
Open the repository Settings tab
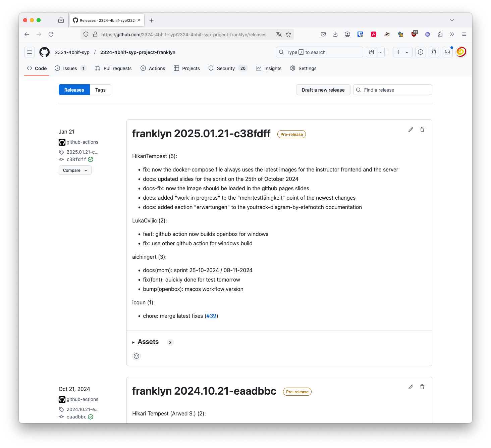303,68
